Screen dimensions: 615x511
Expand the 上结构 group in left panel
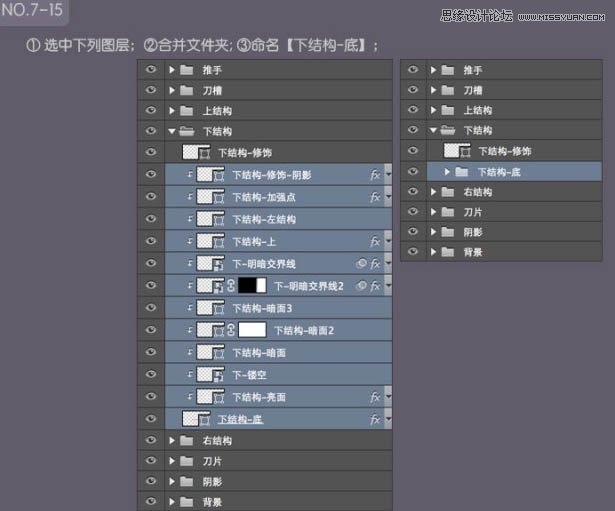click(171, 111)
